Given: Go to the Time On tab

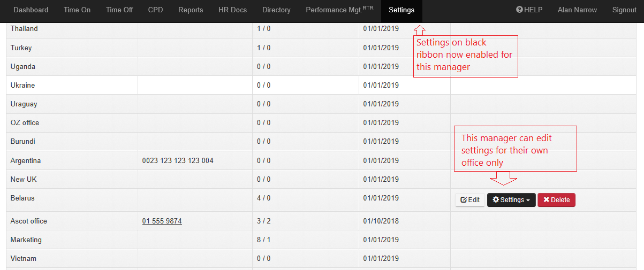Looking at the screenshot, I should pyautogui.click(x=77, y=10).
